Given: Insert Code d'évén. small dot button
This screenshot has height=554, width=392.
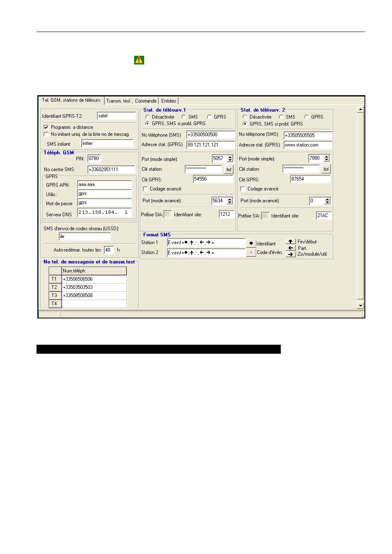Looking at the screenshot, I should pyautogui.click(x=251, y=252).
